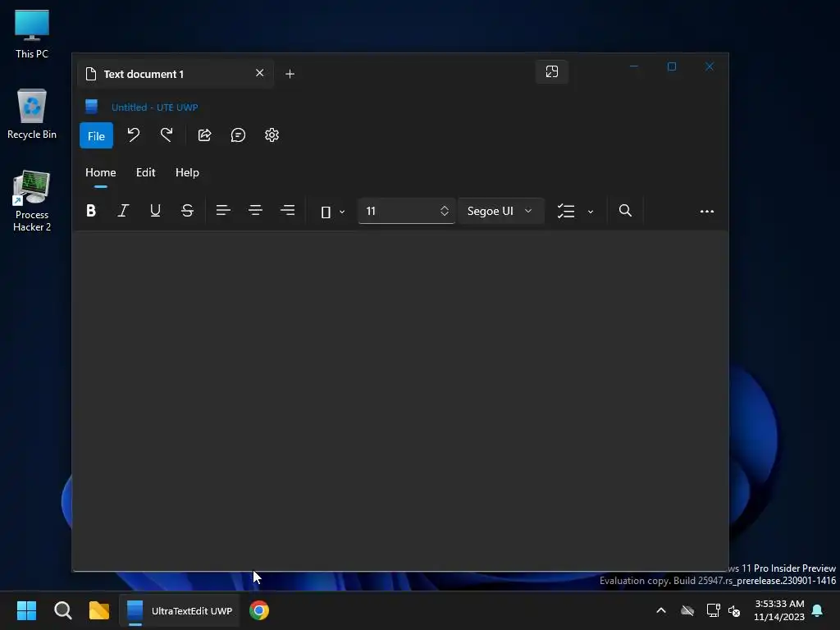Toggle underline formatting

point(155,211)
